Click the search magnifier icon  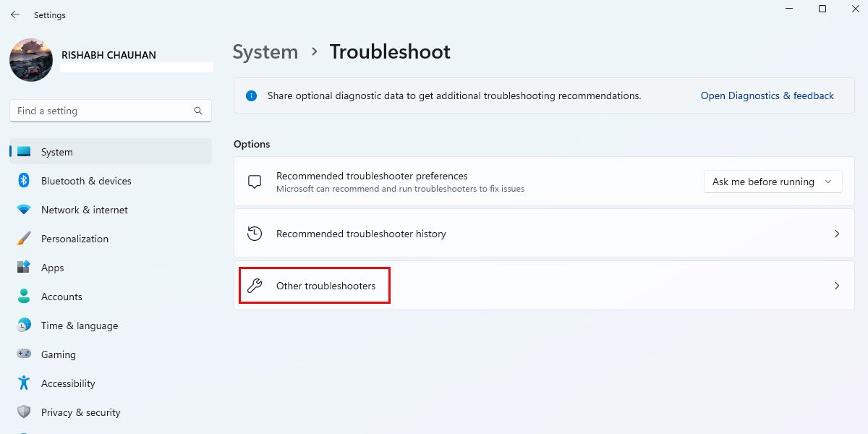pyautogui.click(x=198, y=111)
